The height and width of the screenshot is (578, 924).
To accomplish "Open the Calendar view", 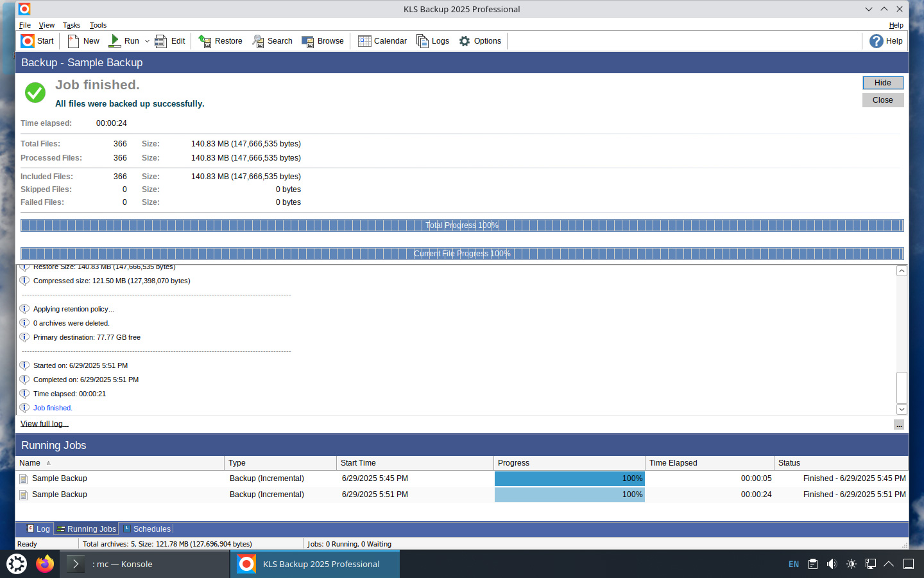I will (382, 41).
